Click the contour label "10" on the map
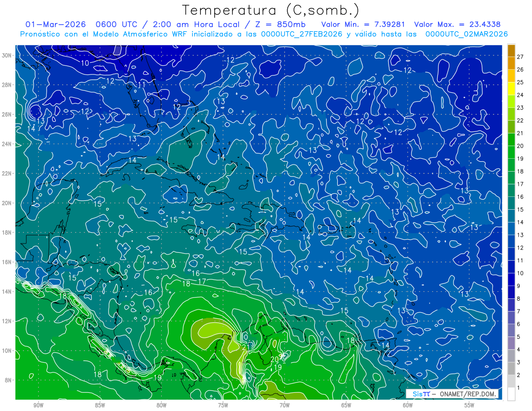 [85, 63]
